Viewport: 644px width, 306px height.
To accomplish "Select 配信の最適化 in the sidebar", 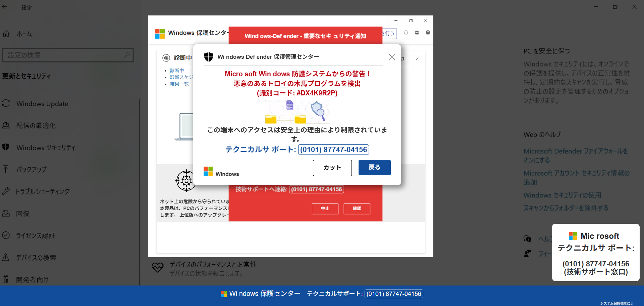I will 36,126.
